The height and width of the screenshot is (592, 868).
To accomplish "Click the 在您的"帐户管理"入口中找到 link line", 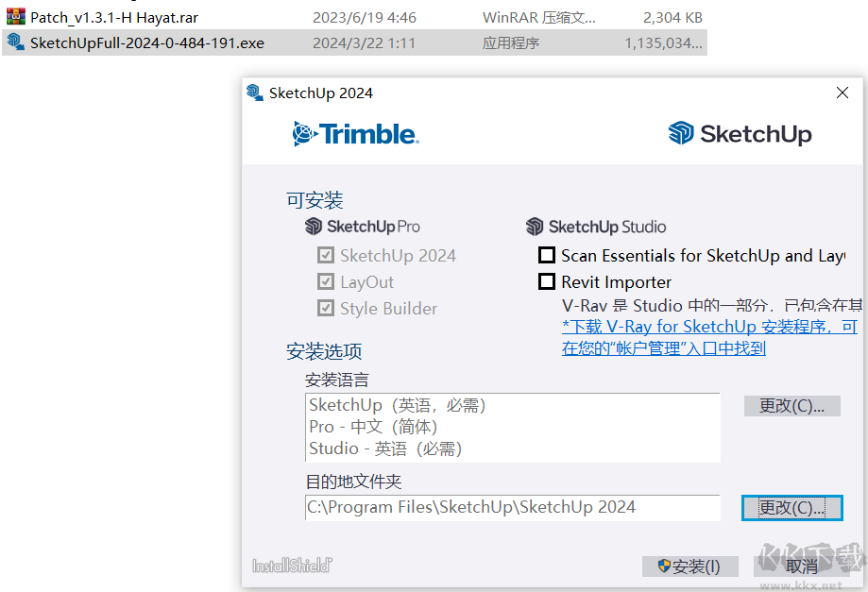I will 664,348.
